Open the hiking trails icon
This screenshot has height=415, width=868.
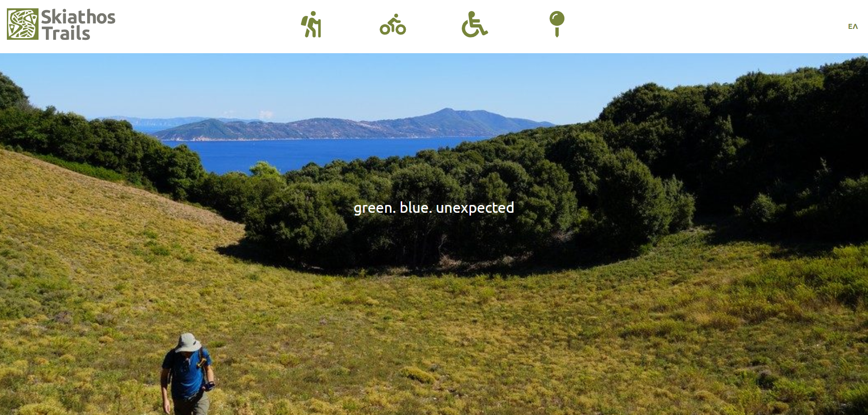311,24
